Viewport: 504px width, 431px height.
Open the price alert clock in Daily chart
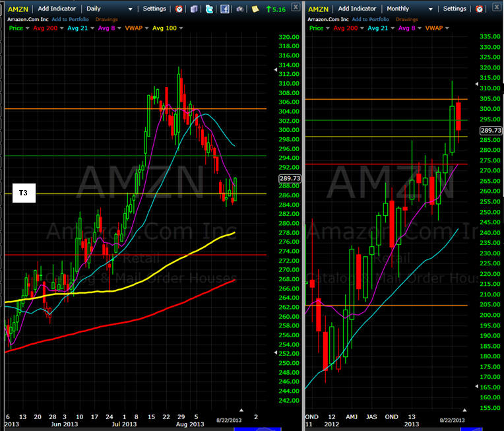pyautogui.click(x=179, y=9)
